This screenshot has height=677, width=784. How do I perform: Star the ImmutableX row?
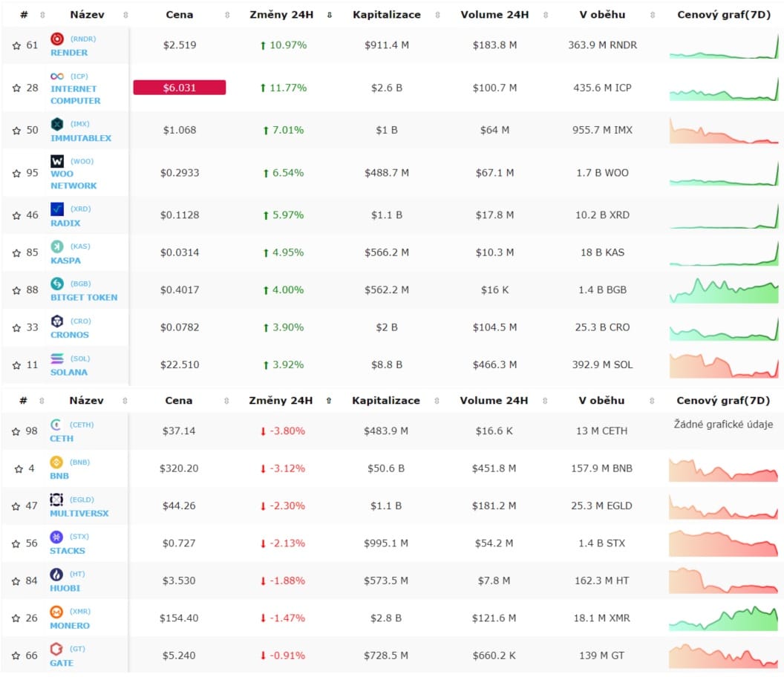[16, 131]
